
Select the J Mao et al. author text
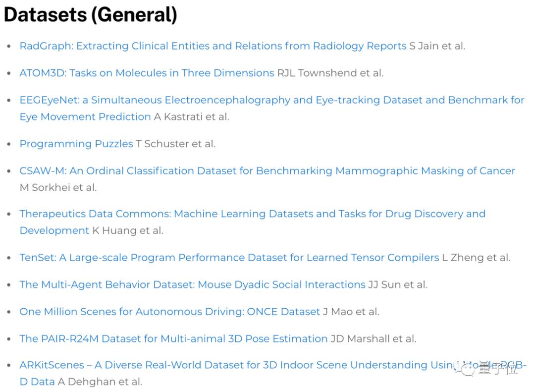pyautogui.click(x=351, y=312)
